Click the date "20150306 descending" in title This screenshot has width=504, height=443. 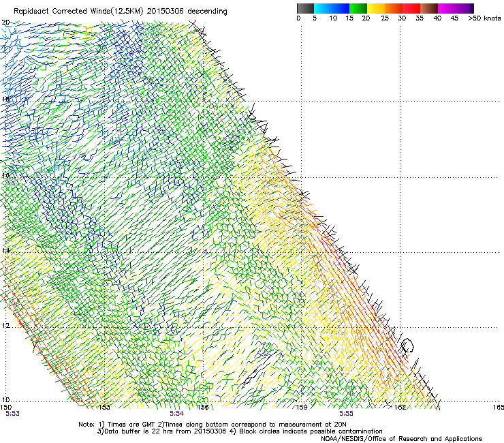(x=187, y=12)
